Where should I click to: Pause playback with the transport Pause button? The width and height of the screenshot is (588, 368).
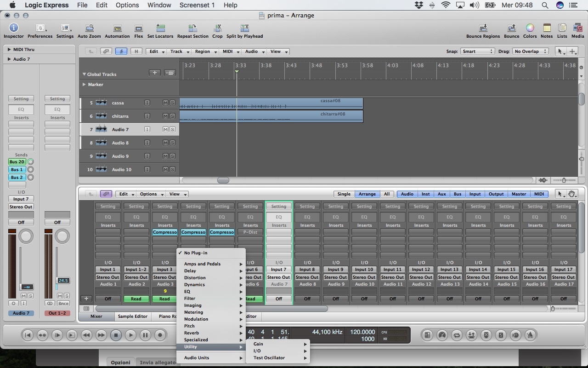coord(145,335)
